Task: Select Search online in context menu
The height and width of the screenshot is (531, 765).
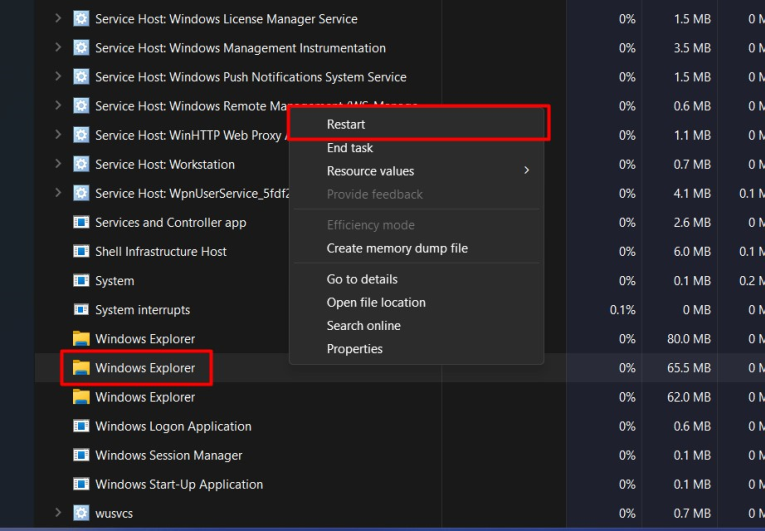Action: coord(363,326)
